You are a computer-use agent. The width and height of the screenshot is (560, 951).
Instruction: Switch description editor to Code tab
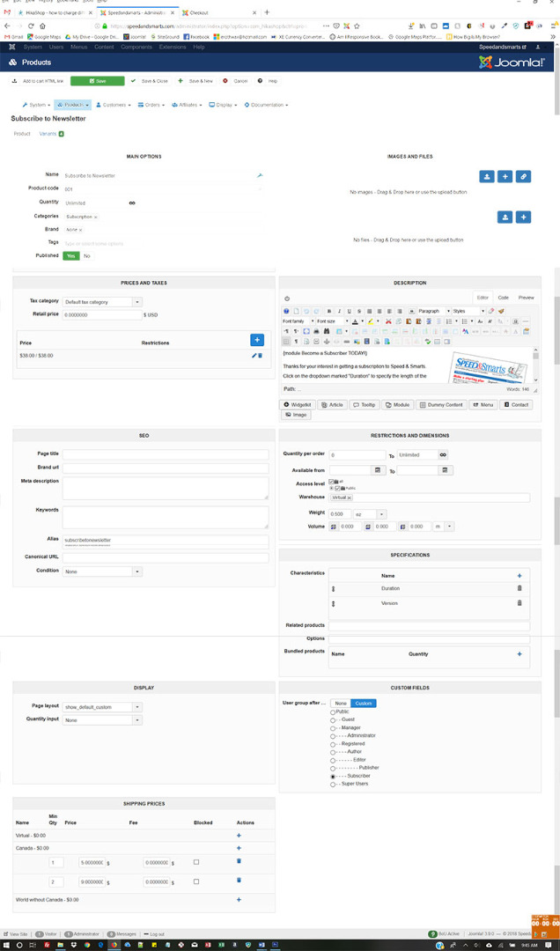[x=503, y=298]
